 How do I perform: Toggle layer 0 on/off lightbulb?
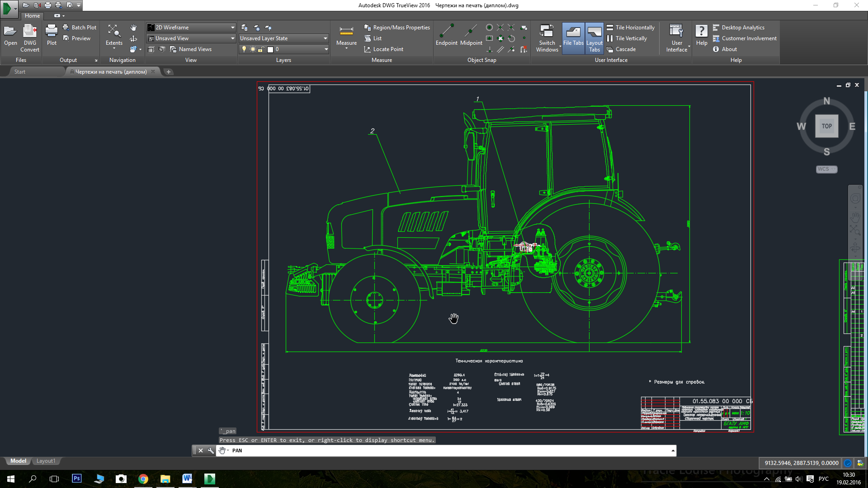[x=244, y=49]
